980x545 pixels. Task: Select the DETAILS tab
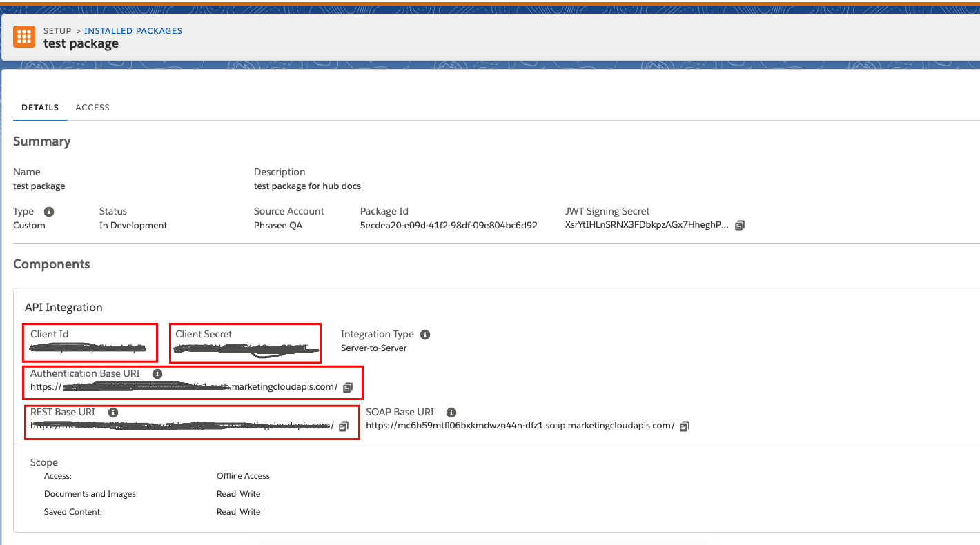(x=39, y=107)
